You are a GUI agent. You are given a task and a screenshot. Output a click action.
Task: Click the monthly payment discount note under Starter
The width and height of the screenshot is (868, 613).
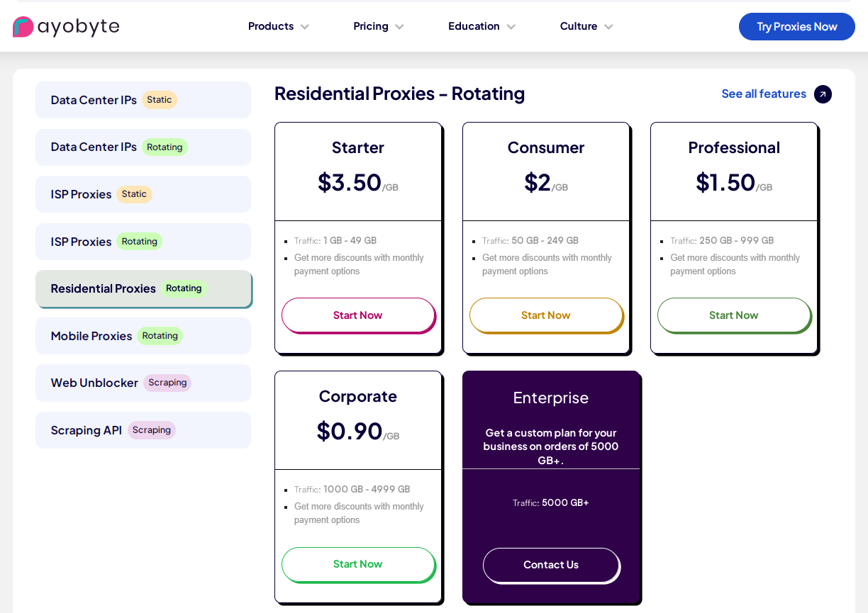[x=359, y=264]
